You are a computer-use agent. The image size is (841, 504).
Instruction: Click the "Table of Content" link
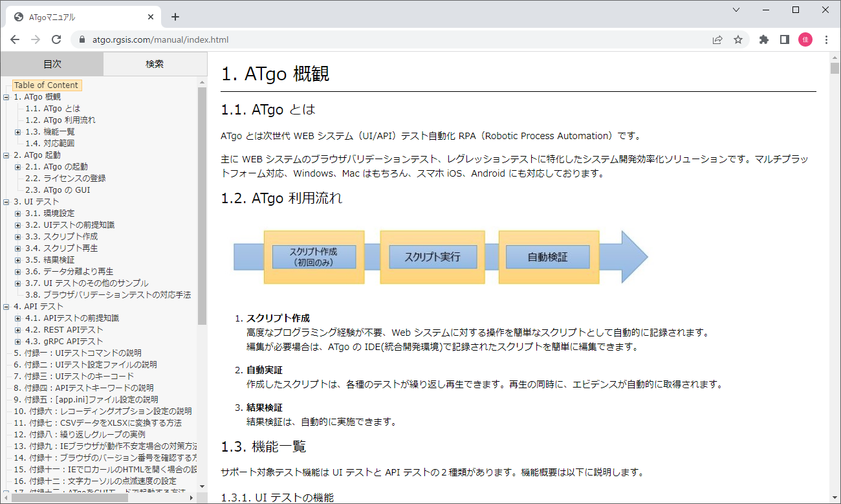(x=47, y=85)
